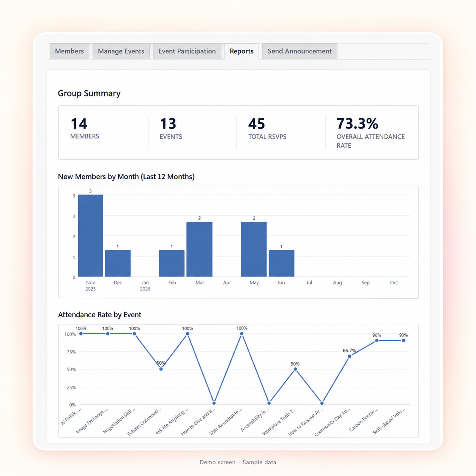The width and height of the screenshot is (476, 476).
Task: Select the 13 events count value
Action: click(x=168, y=124)
